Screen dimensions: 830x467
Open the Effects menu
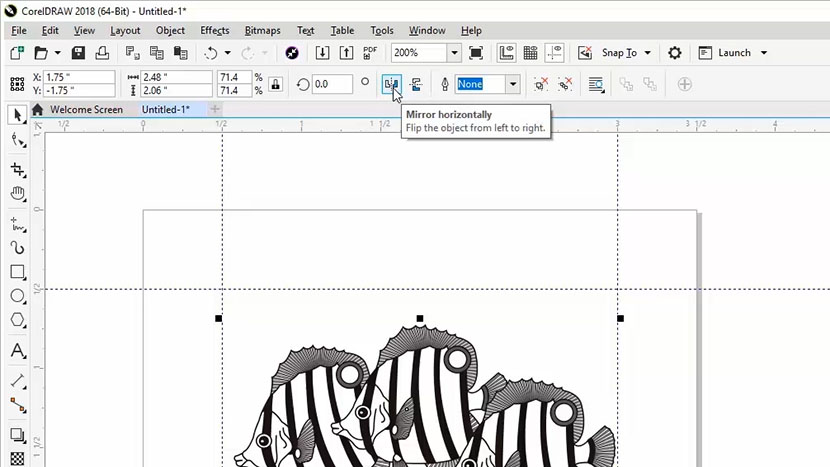214,31
